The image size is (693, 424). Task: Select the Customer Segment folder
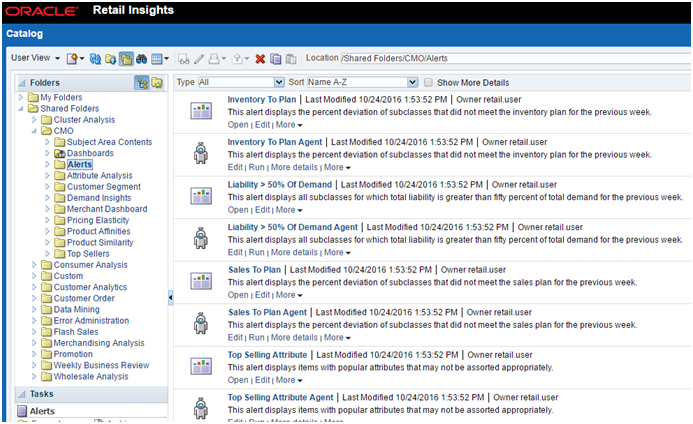104,187
